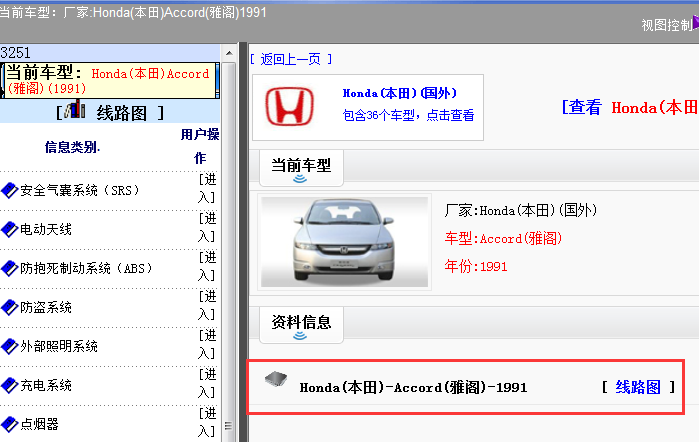Viewport: 699px width, 442px height.
Task: Click the book icon beside 安全气囊系统 (SRS)
Action: pyautogui.click(x=9, y=190)
